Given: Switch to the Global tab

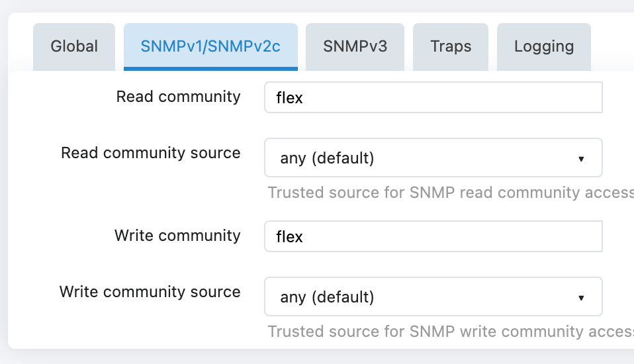Looking at the screenshot, I should coord(74,46).
